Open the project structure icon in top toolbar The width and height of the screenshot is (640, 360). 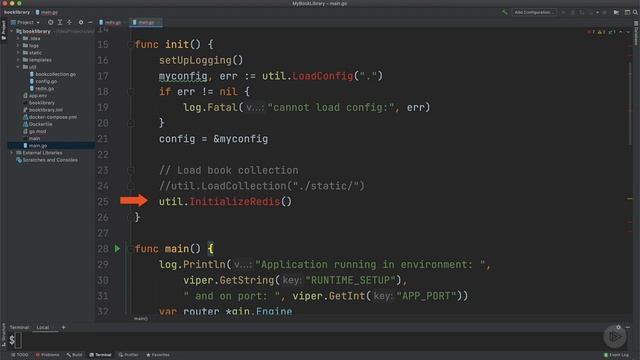click(x=616, y=12)
